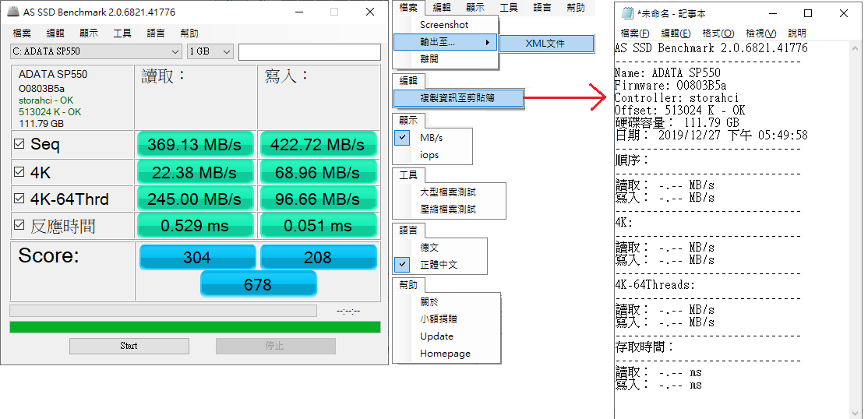
Task: Click the green overall progress bar
Action: click(x=195, y=327)
